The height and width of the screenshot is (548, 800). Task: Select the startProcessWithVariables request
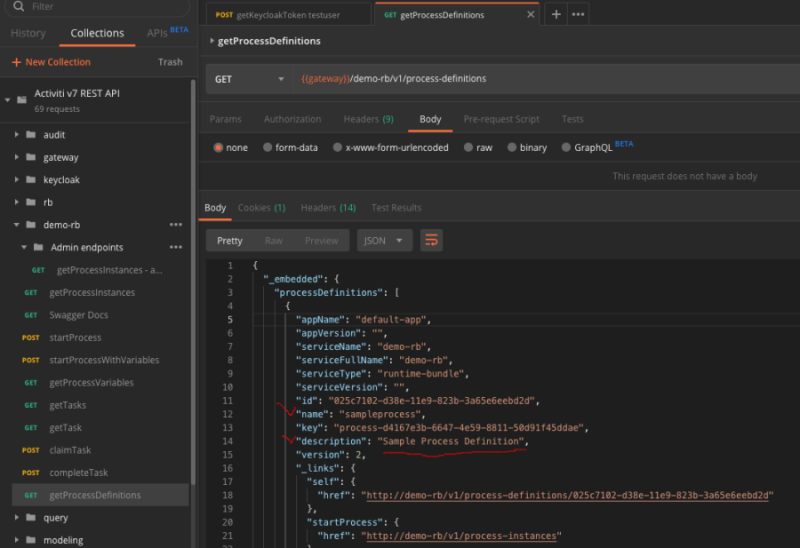[x=104, y=360]
